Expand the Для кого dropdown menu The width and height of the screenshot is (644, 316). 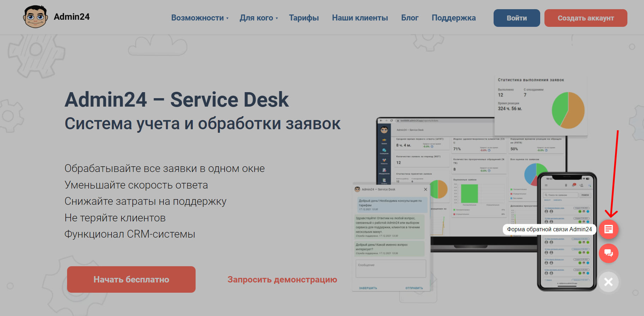[259, 18]
